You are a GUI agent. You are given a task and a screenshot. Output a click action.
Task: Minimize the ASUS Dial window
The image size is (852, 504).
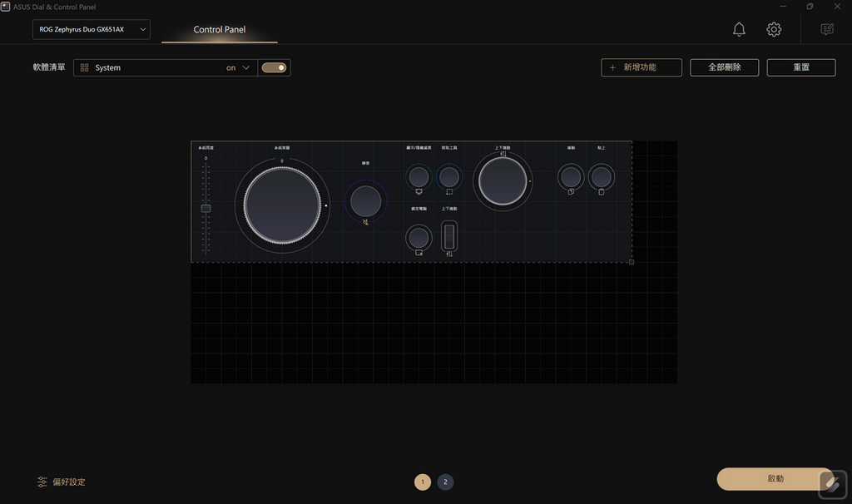[783, 7]
